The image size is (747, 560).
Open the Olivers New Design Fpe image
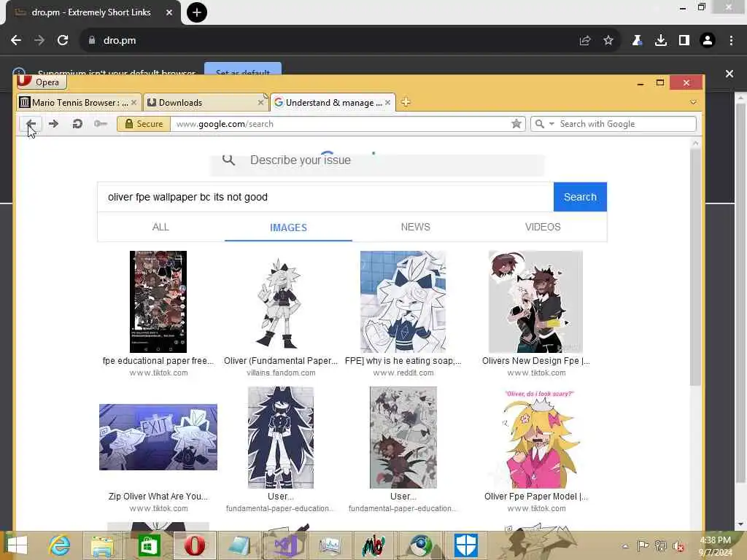(535, 301)
